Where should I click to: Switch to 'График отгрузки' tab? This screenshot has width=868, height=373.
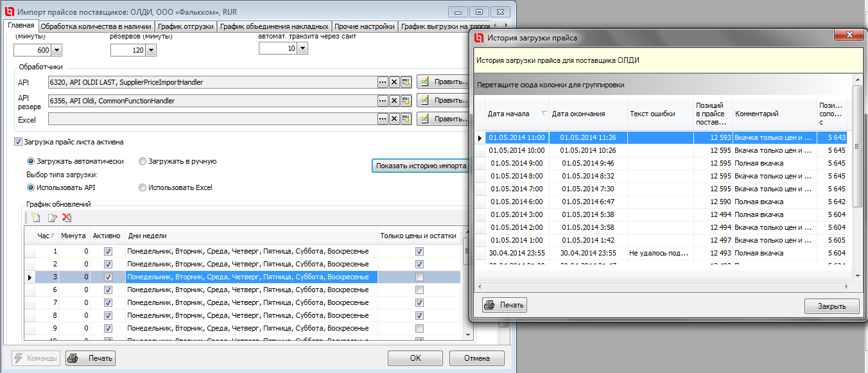[187, 27]
